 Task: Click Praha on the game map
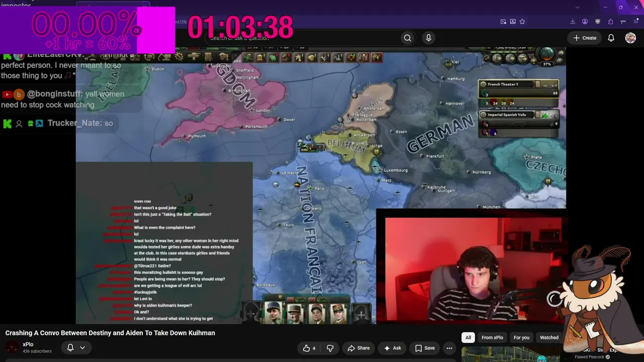535,157
